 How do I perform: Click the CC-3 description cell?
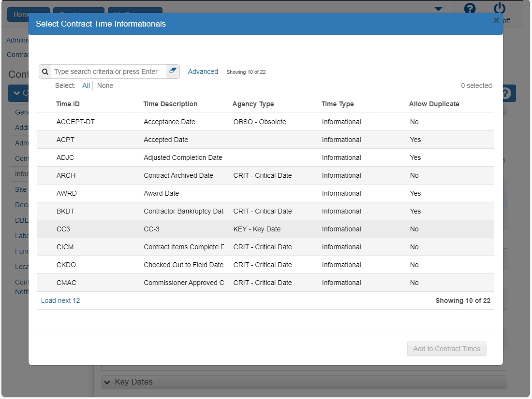(152, 229)
